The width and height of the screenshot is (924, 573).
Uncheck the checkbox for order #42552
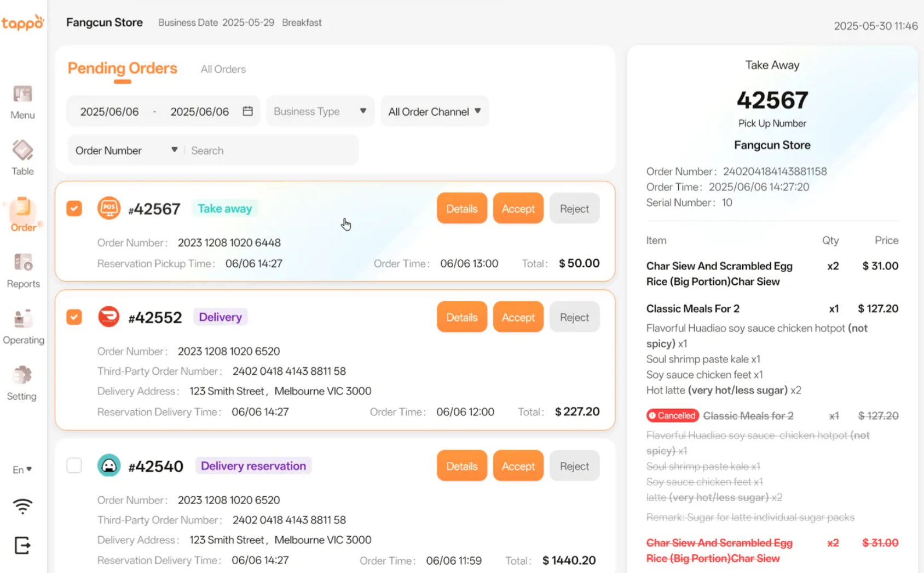74,317
